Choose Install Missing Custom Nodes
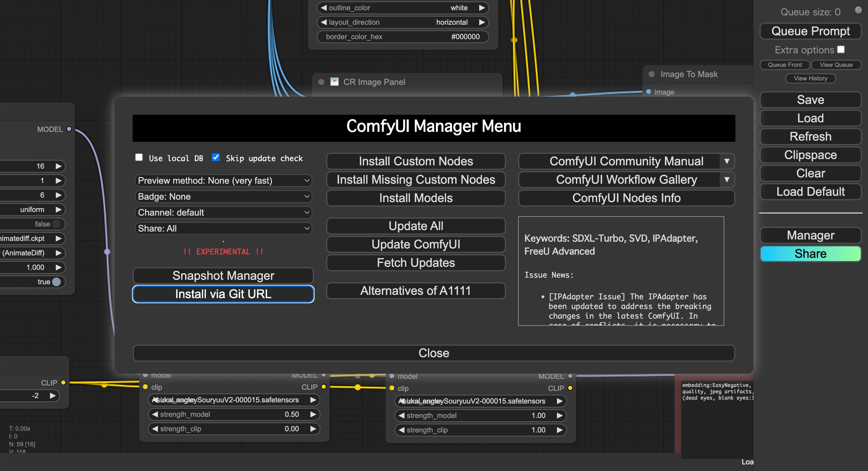This screenshot has height=471, width=868. [x=416, y=179]
